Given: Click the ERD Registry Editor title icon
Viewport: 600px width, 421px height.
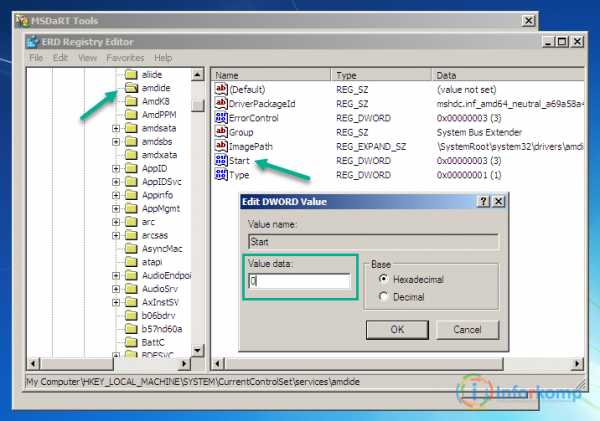Looking at the screenshot, I should click(33, 41).
